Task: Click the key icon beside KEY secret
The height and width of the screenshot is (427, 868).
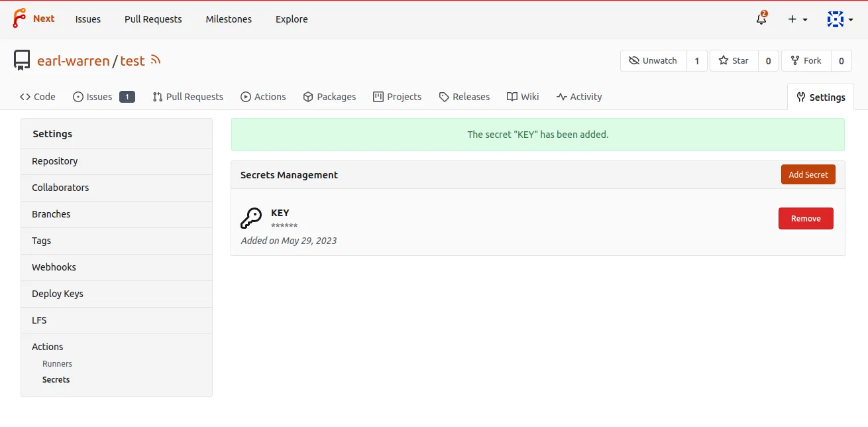Action: (251, 218)
